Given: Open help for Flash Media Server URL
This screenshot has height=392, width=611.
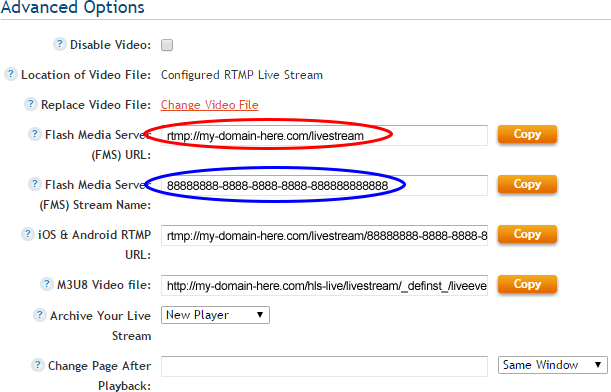Looking at the screenshot, I should (x=35, y=134).
